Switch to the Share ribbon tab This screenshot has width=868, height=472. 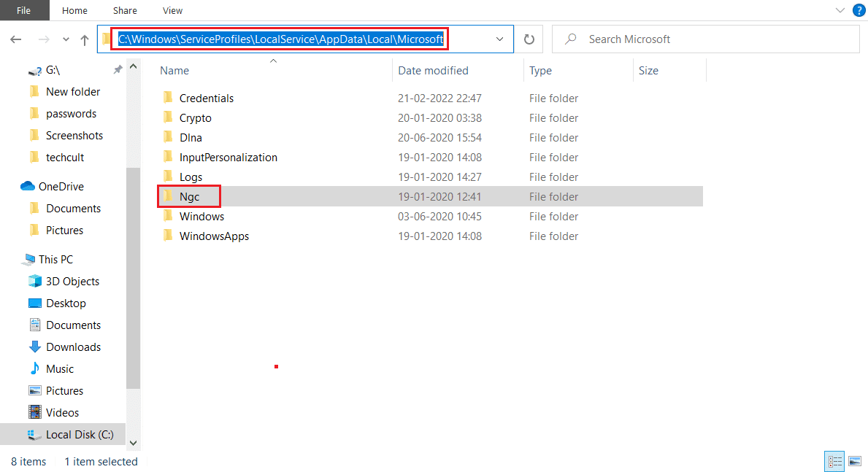[x=125, y=10]
